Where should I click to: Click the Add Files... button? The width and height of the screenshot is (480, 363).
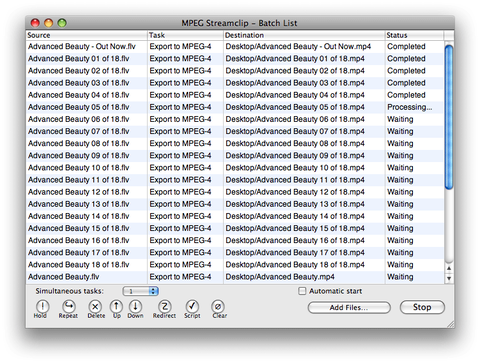(349, 307)
